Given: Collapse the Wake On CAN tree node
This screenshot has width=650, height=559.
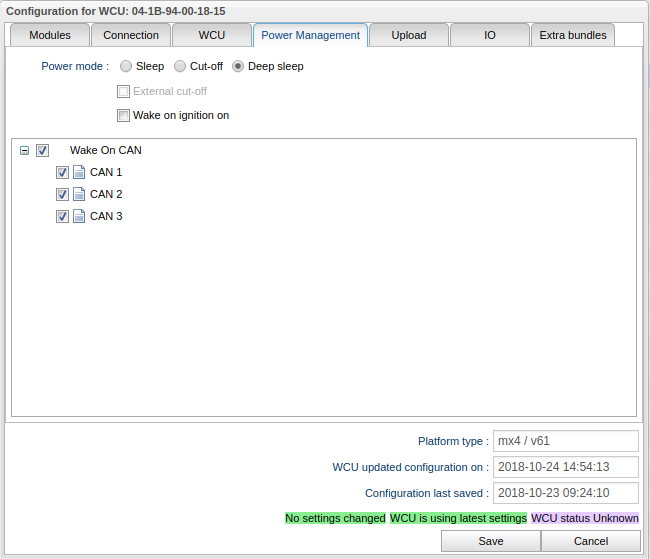Looking at the screenshot, I should point(25,151).
